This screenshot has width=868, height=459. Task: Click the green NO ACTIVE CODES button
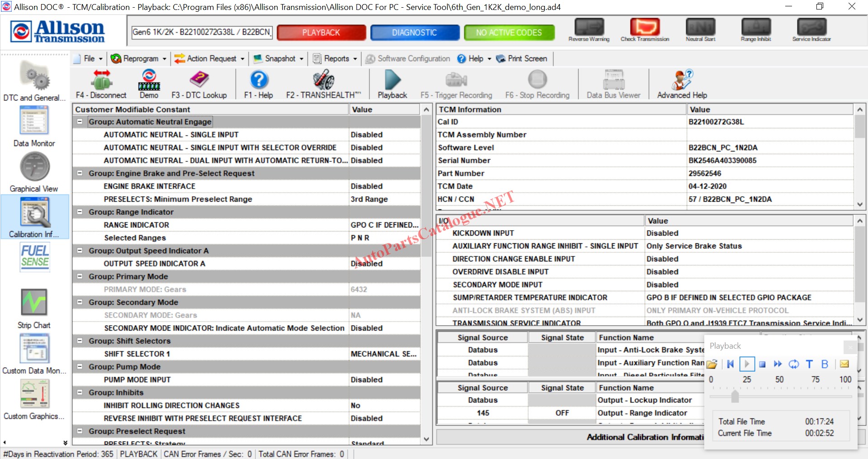pos(509,33)
